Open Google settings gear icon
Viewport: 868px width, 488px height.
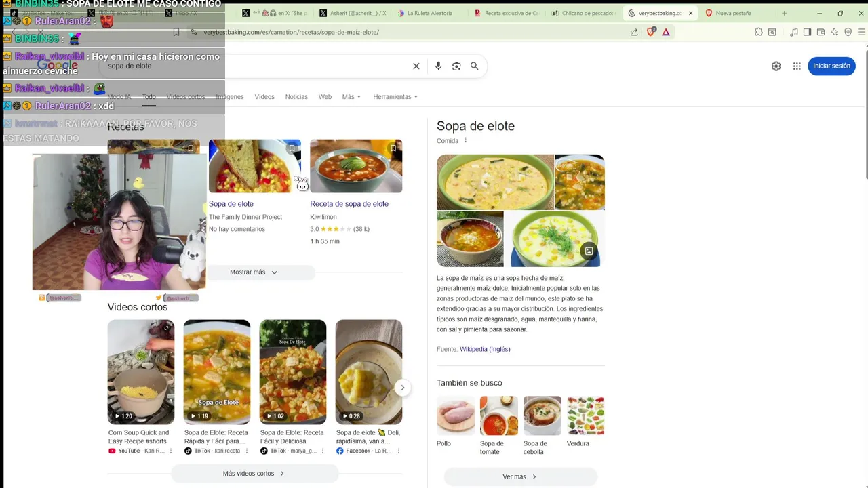tap(776, 66)
